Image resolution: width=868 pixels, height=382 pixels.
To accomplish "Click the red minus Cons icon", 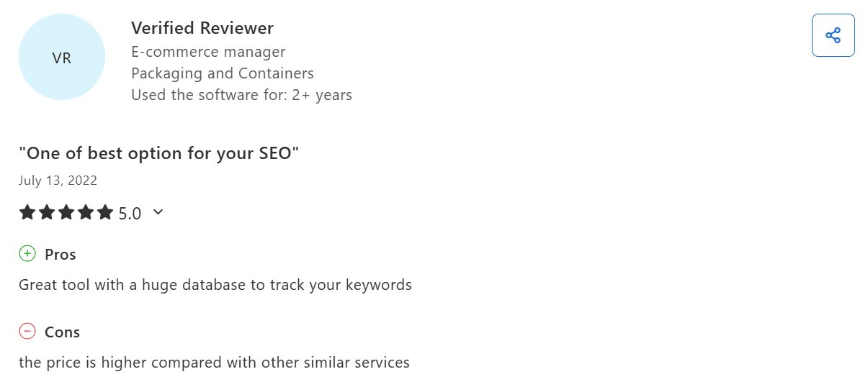I will (27, 331).
